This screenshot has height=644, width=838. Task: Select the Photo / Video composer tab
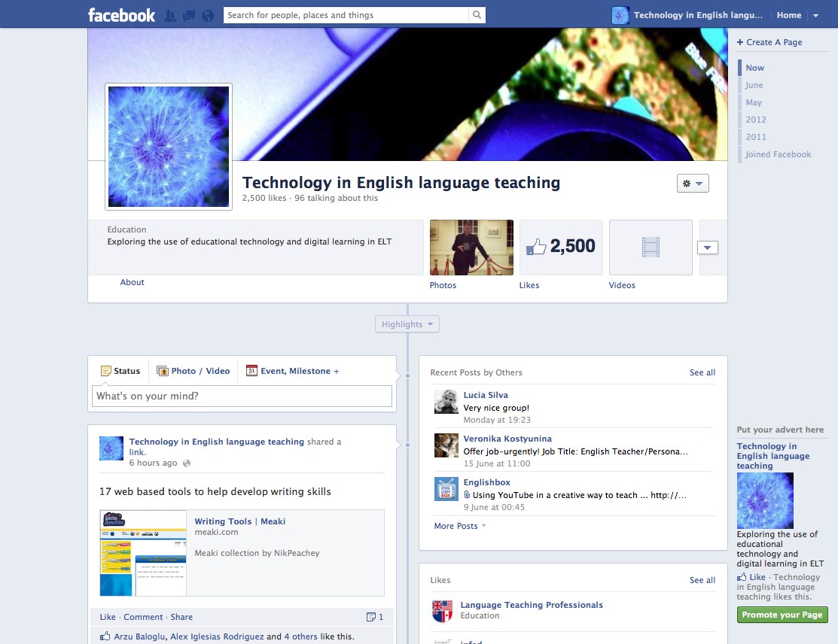[193, 371]
